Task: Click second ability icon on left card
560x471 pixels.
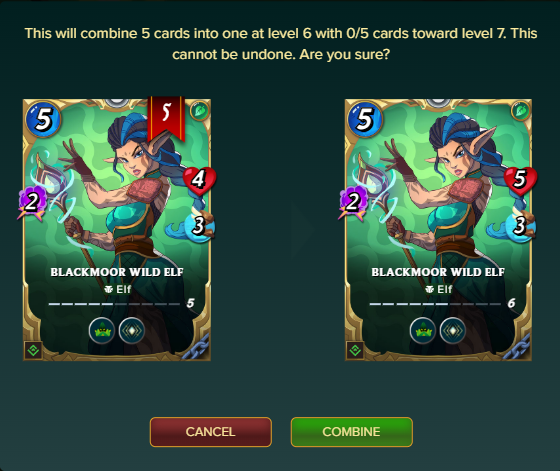Action: point(132,331)
